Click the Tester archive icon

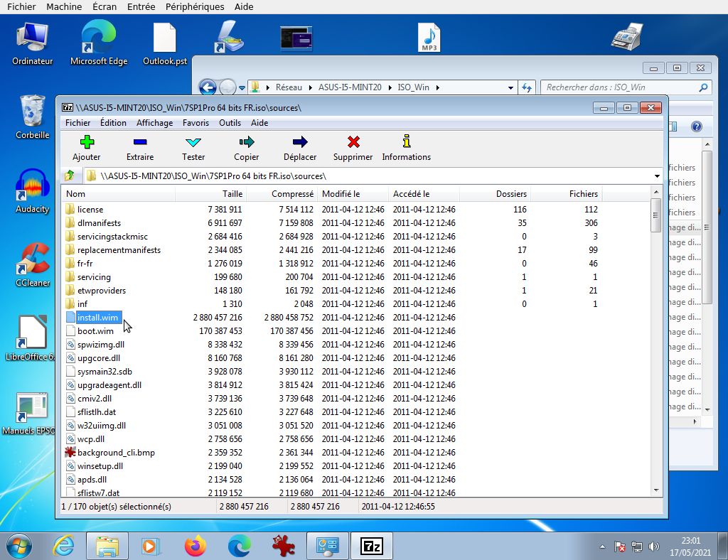click(x=193, y=147)
